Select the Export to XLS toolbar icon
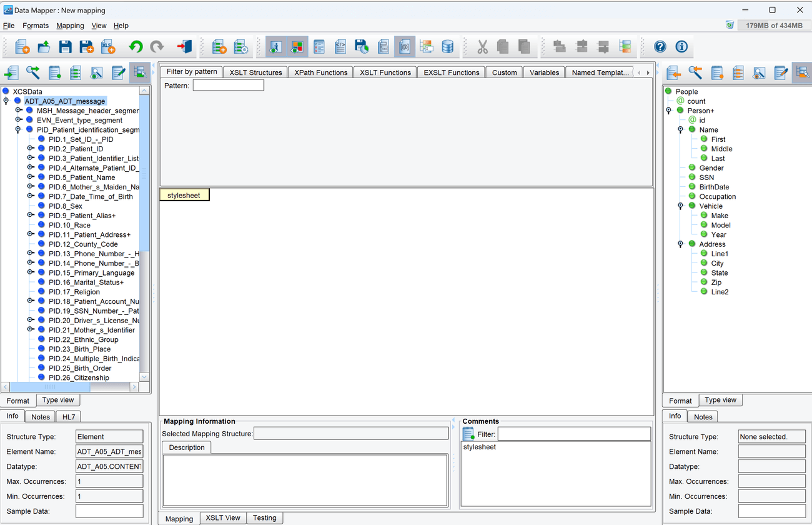 [107, 46]
